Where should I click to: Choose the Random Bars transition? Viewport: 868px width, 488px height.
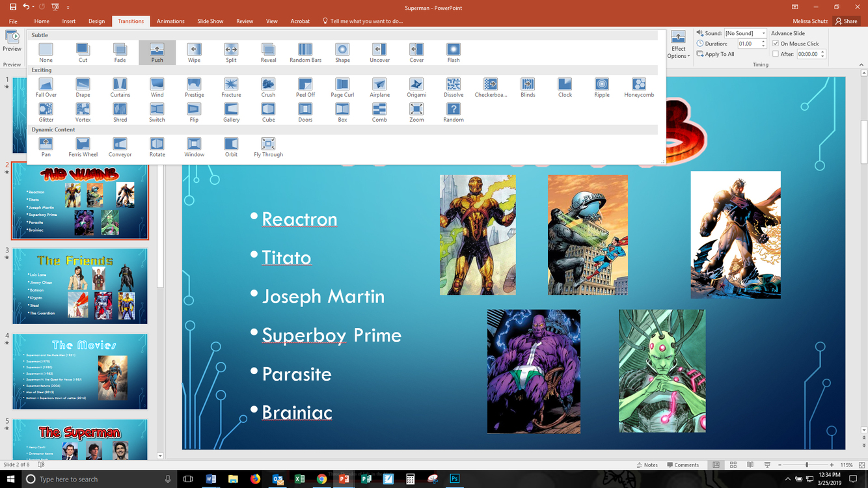click(x=305, y=52)
